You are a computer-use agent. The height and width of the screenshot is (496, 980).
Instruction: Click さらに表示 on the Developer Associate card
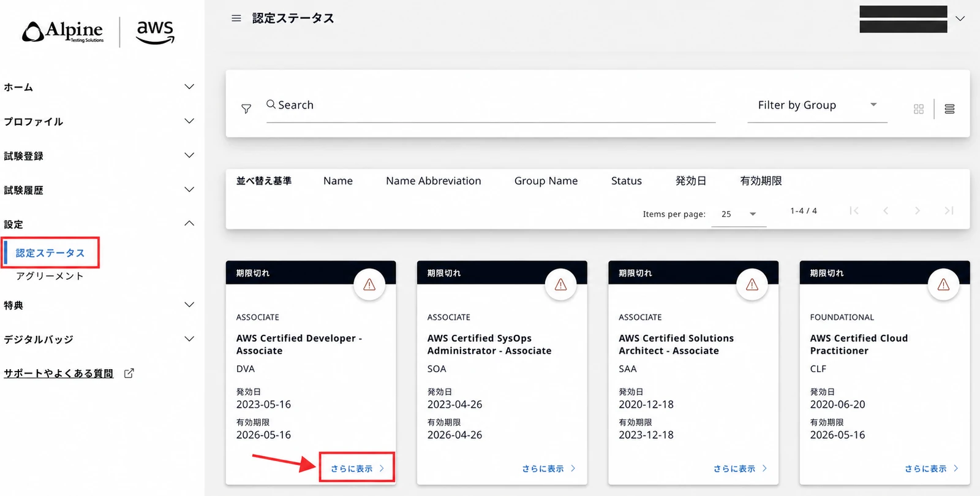pyautogui.click(x=357, y=468)
